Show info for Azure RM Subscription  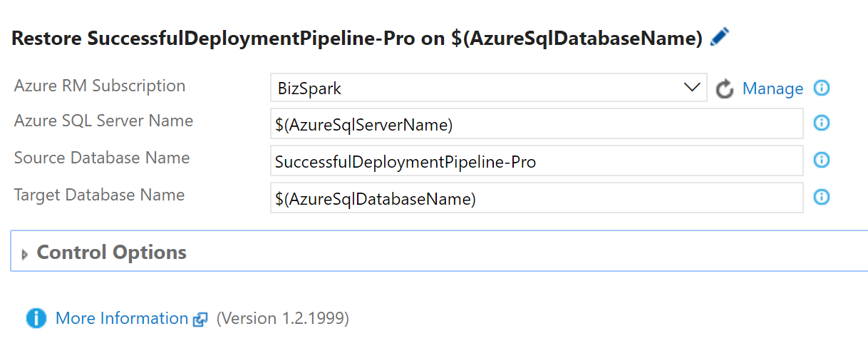click(x=822, y=88)
